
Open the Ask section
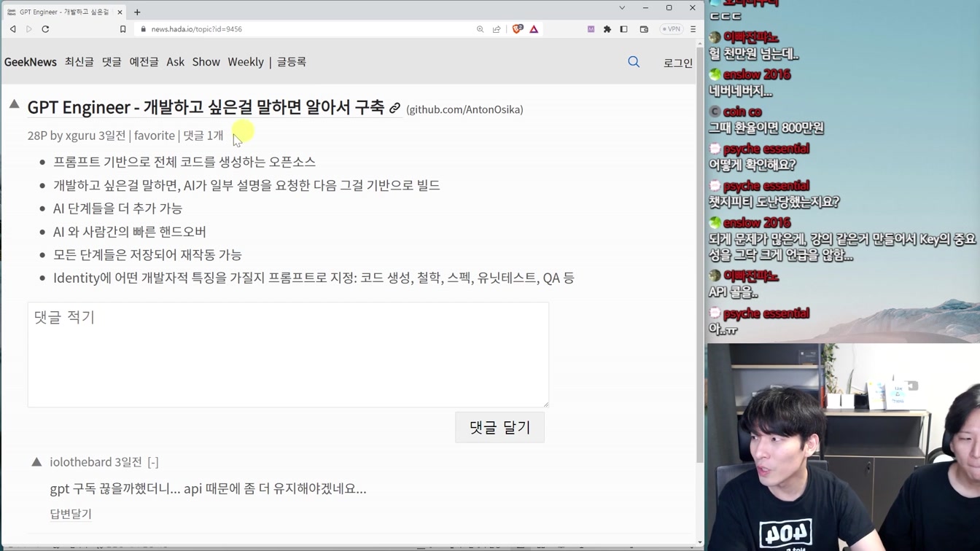pyautogui.click(x=175, y=62)
